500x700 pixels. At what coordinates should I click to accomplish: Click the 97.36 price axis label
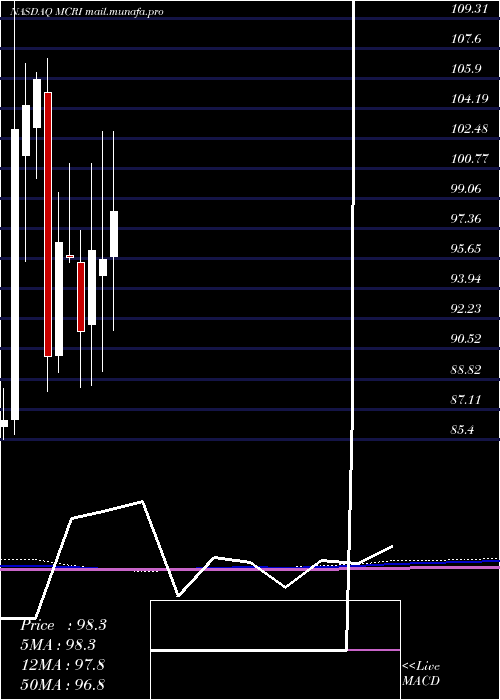[x=466, y=219]
